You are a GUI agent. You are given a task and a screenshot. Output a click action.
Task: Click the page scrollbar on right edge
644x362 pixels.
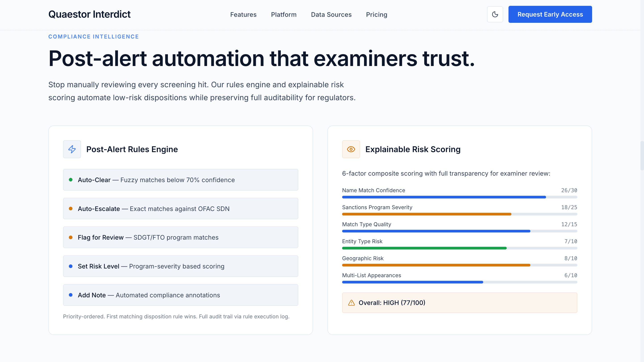(642, 155)
